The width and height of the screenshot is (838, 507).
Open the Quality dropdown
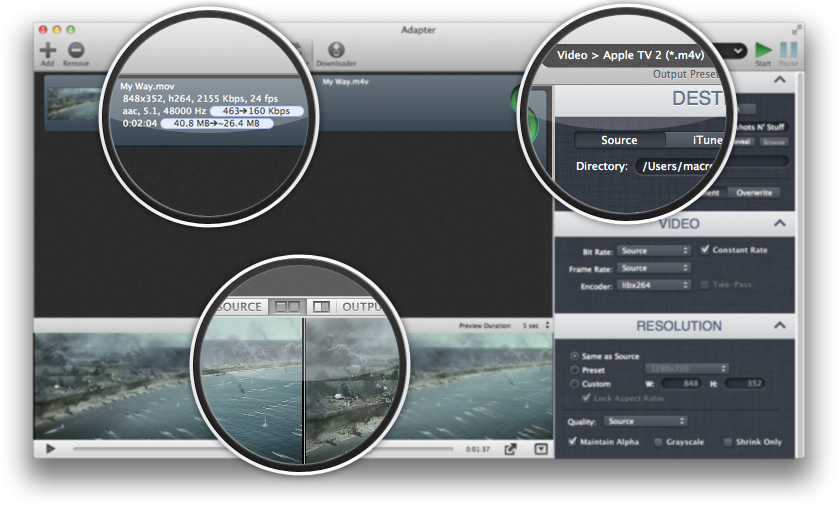coord(646,422)
